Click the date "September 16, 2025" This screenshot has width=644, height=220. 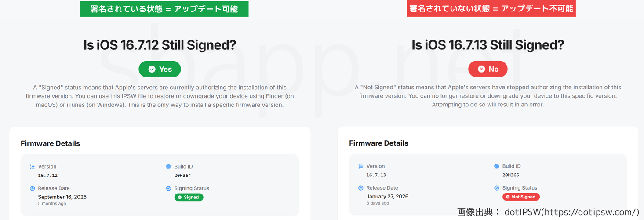[62, 197]
